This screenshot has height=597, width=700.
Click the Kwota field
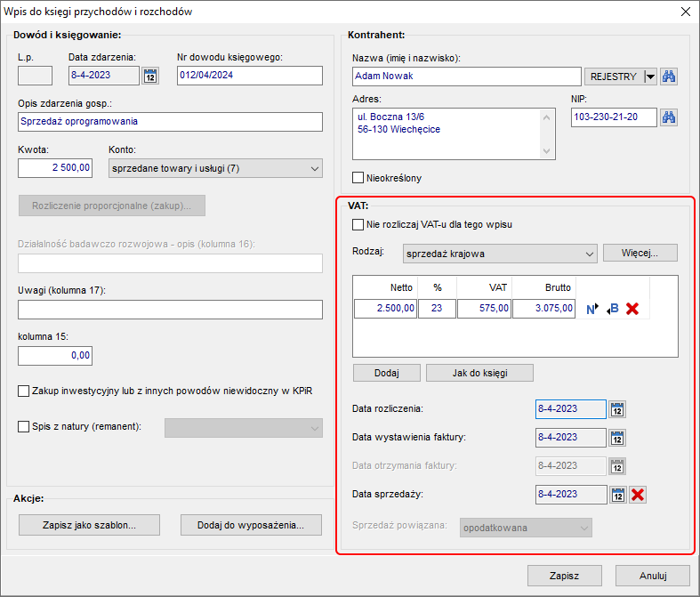coord(55,168)
